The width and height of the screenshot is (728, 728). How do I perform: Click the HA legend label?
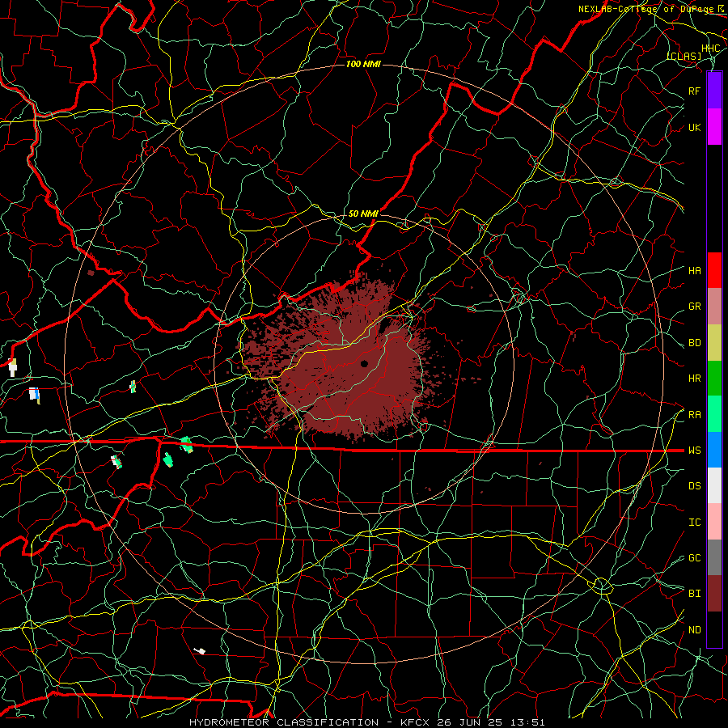(x=694, y=271)
